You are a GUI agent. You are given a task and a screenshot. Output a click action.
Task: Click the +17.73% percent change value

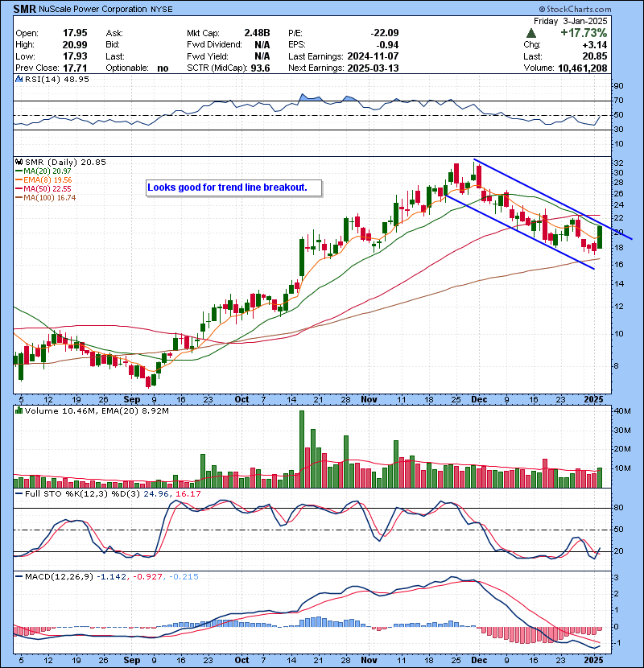(584, 33)
